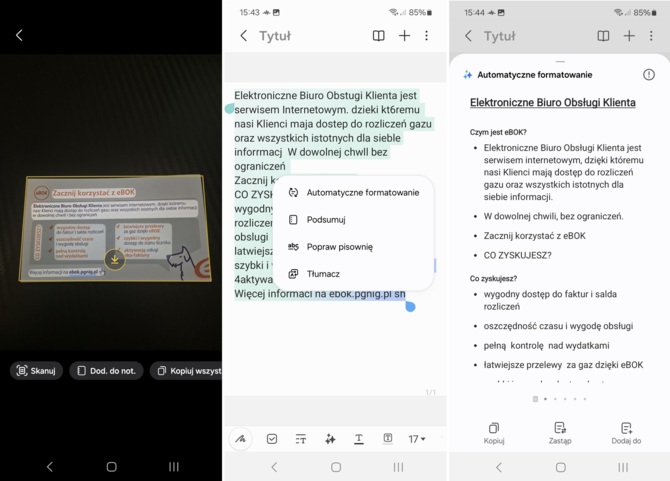Tap the 'Więcej informaci na ebok.pgnig.pl' line
Screen dimensions: 670x481
click(320, 293)
